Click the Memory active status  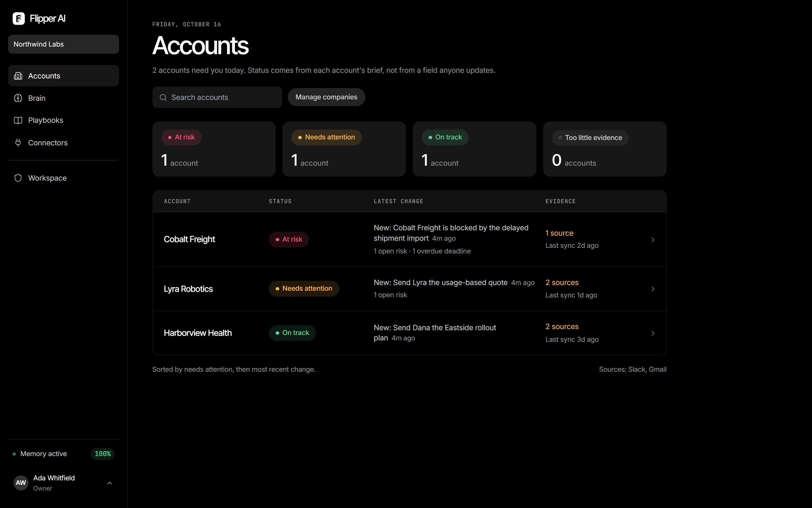43,454
